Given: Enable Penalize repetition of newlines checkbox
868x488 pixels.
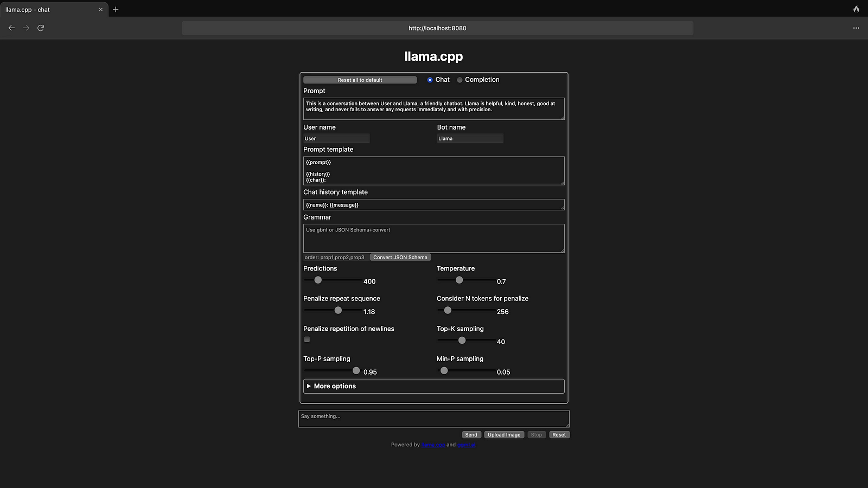Looking at the screenshot, I should point(307,339).
